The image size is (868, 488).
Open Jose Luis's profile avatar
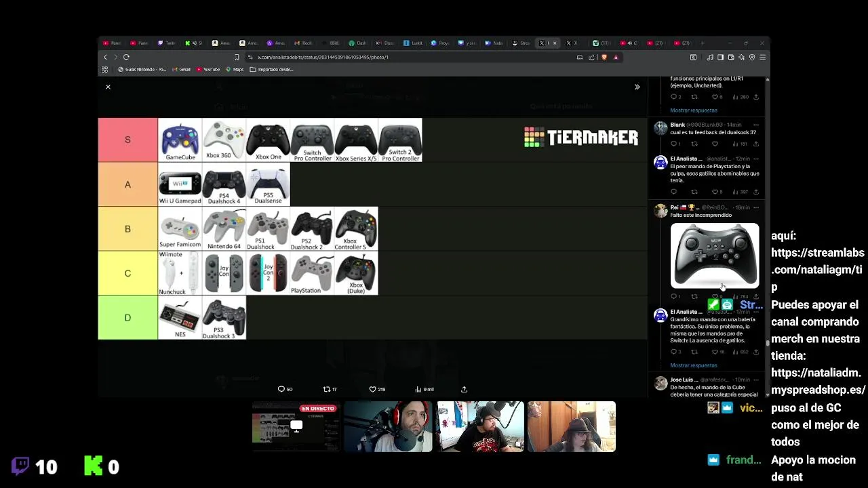coord(660,383)
